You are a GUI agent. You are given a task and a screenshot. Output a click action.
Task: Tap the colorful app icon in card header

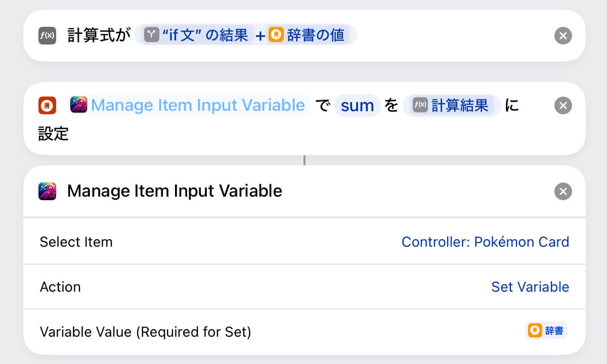(x=47, y=192)
